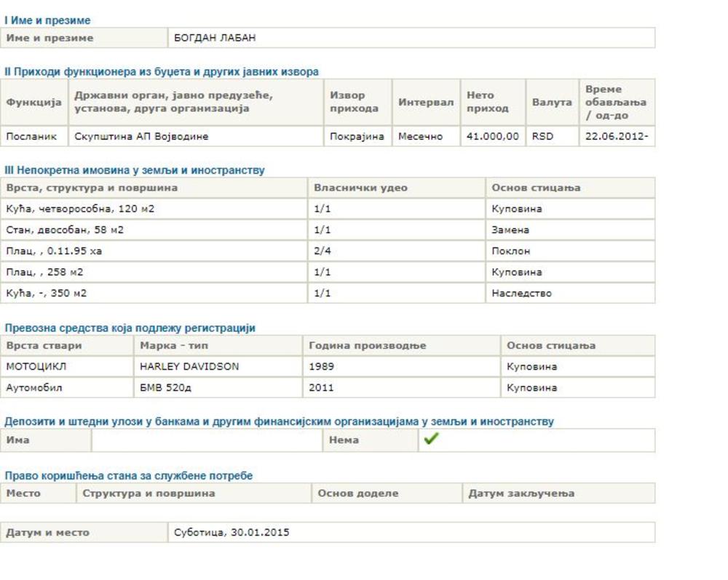
Task: Select the Суботица, 30.01.2015 field
Action: click(232, 533)
